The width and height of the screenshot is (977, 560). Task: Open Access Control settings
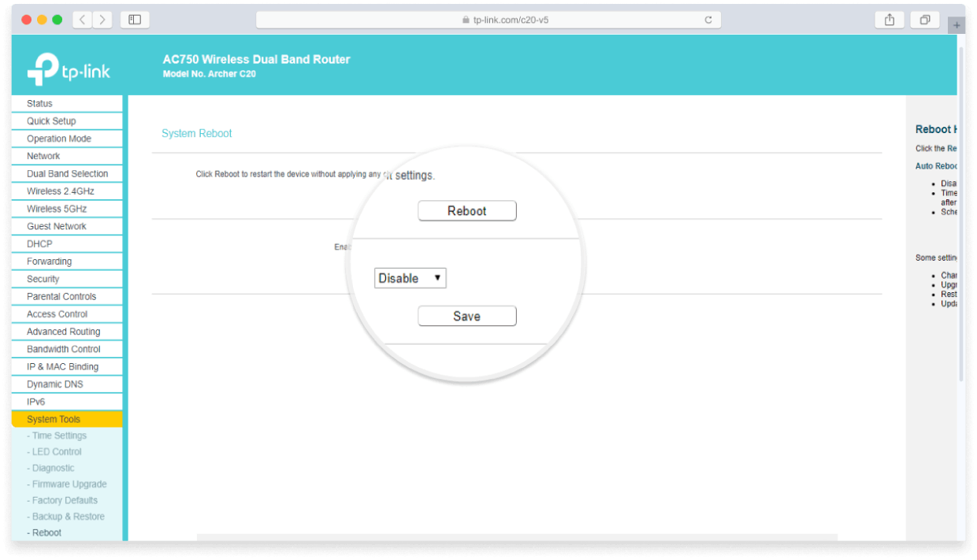tap(68, 313)
